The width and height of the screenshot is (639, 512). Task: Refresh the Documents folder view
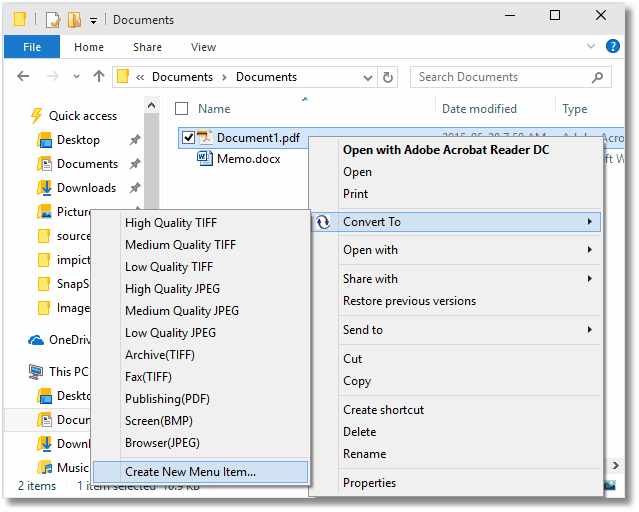point(388,77)
